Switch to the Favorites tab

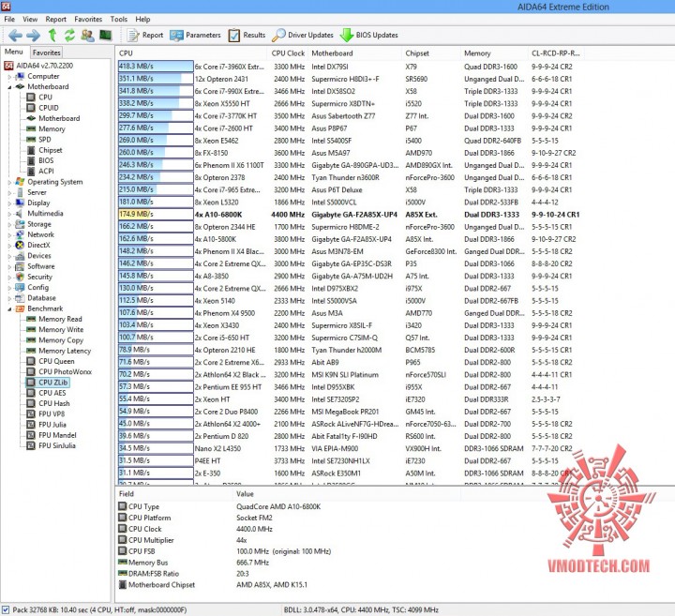(47, 53)
